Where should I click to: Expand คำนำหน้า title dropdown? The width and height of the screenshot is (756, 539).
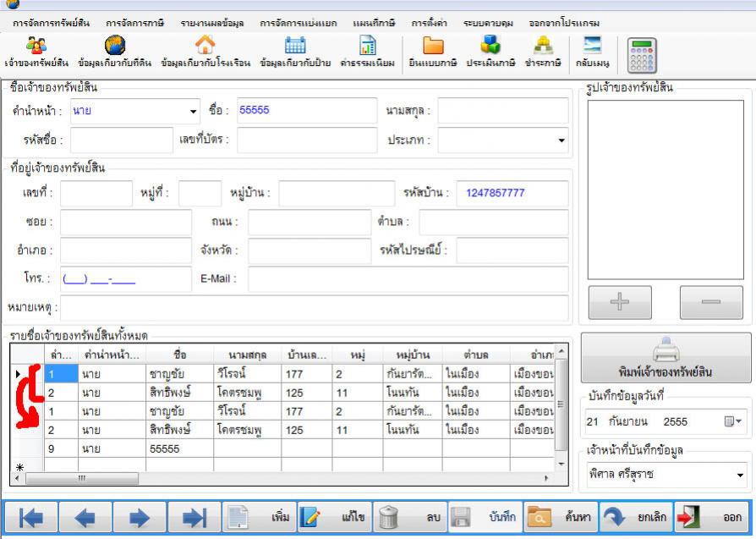tap(193, 112)
